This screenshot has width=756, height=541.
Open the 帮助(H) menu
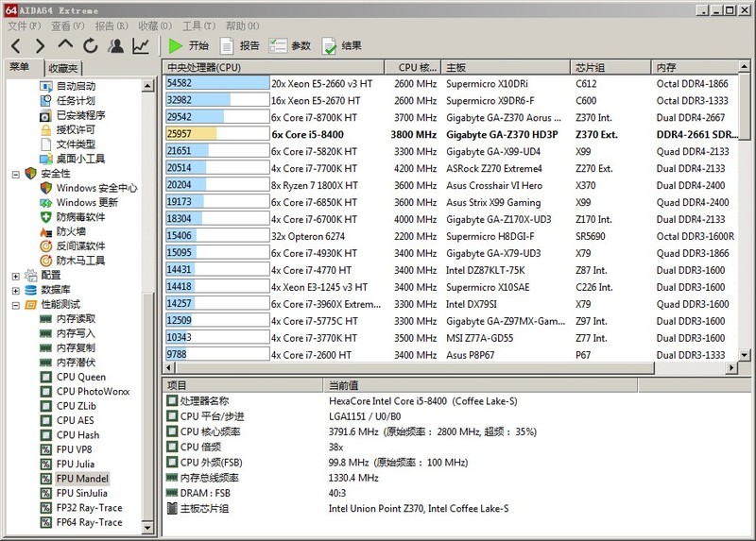(243, 26)
